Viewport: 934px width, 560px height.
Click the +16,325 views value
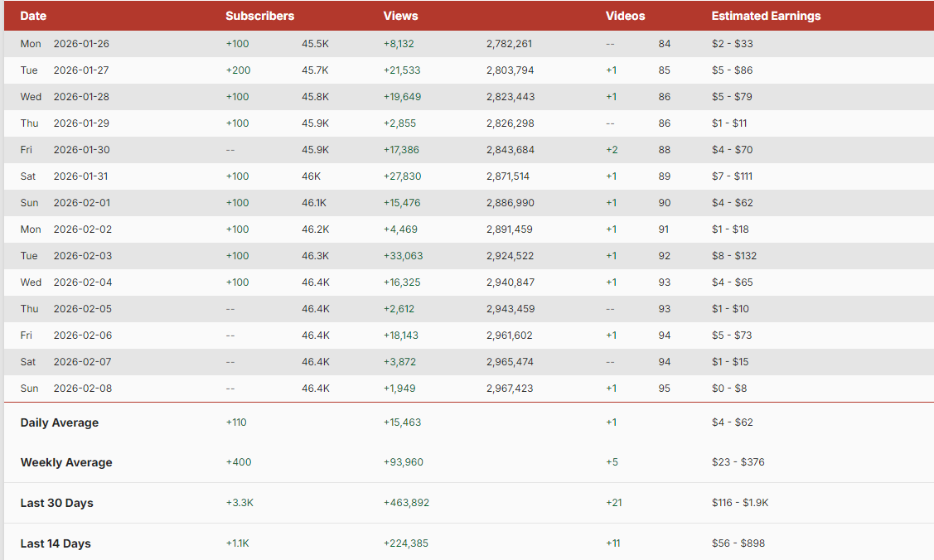401,282
